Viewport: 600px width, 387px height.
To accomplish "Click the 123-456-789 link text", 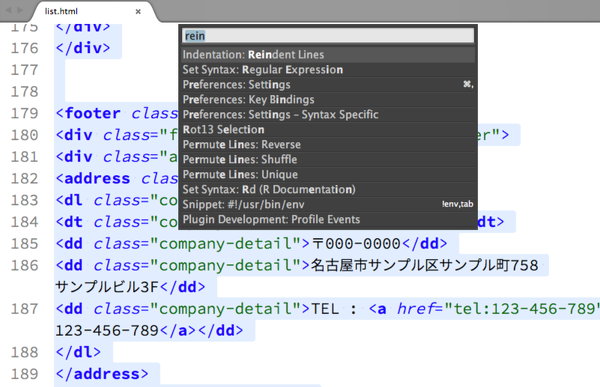I will click(x=107, y=331).
